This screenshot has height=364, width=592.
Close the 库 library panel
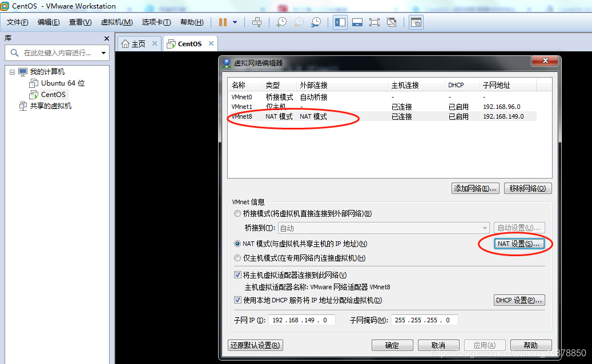107,38
